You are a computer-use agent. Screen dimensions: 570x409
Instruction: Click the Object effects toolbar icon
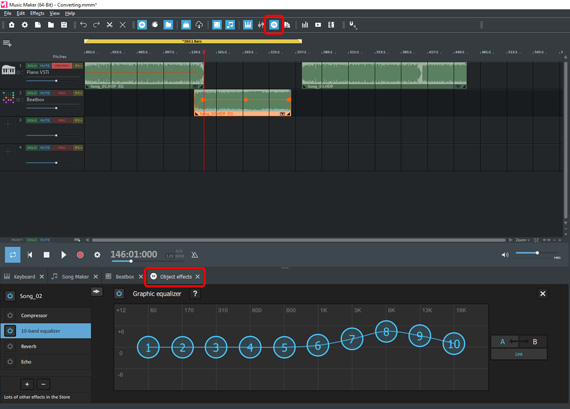[x=274, y=25]
